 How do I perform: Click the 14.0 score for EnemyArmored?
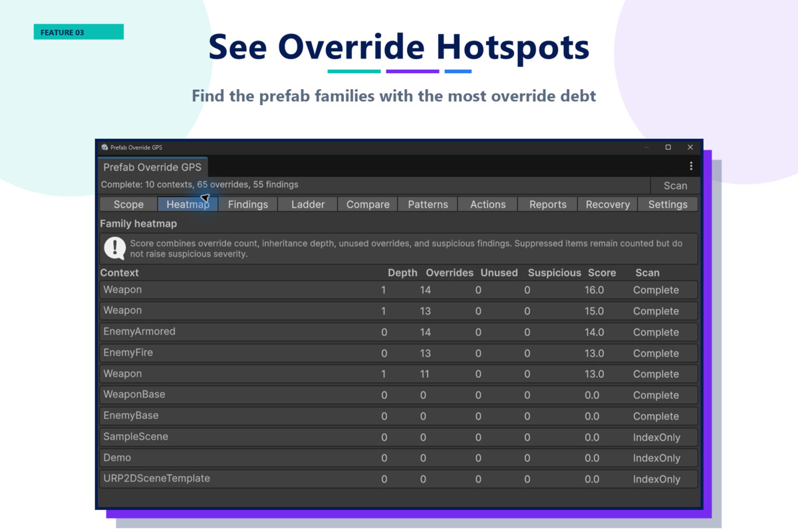pyautogui.click(x=594, y=332)
